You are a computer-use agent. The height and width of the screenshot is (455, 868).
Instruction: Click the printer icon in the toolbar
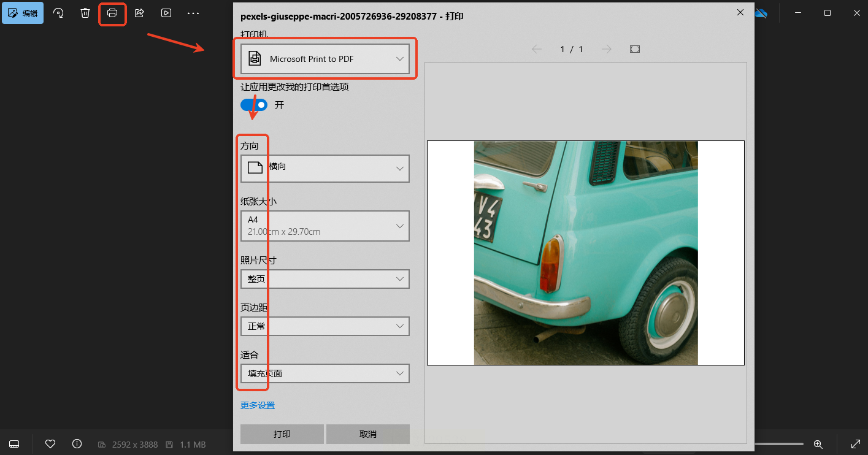pyautogui.click(x=112, y=13)
